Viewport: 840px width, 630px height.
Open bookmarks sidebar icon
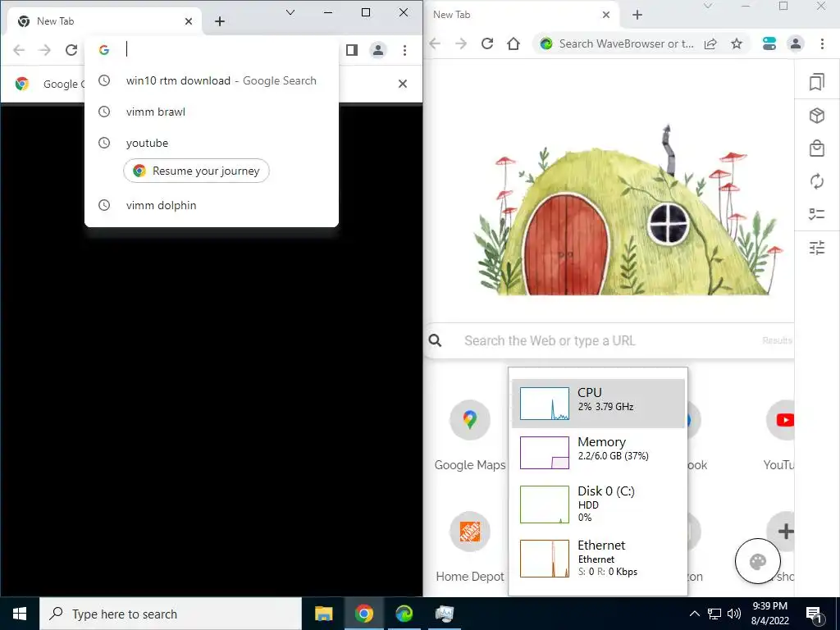[x=817, y=82]
